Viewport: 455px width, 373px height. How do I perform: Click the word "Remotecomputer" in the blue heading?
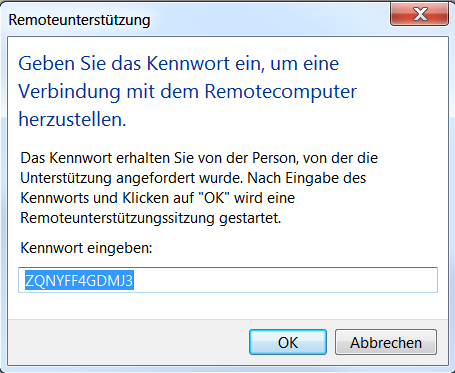pos(281,91)
